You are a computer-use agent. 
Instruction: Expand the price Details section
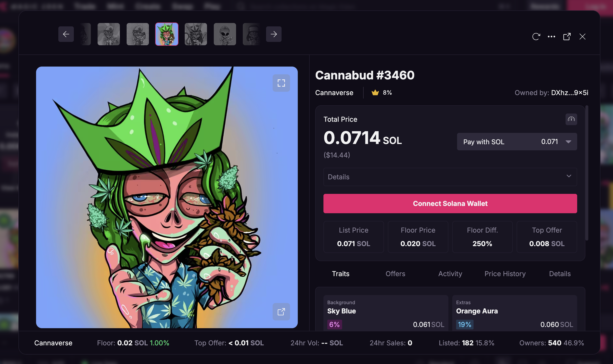click(450, 177)
